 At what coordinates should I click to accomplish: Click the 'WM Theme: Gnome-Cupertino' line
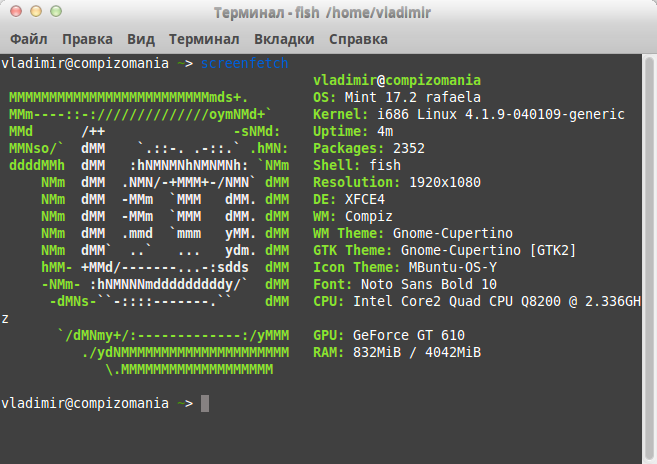tap(413, 233)
